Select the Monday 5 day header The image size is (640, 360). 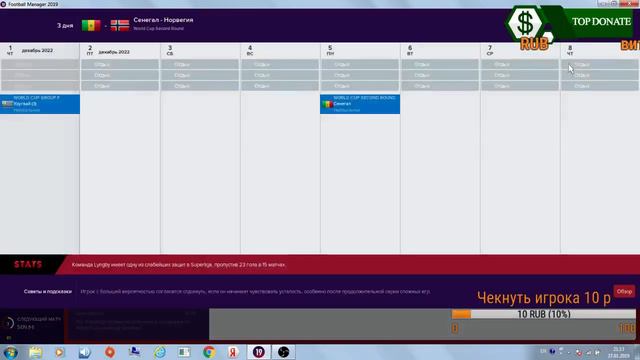[360, 50]
